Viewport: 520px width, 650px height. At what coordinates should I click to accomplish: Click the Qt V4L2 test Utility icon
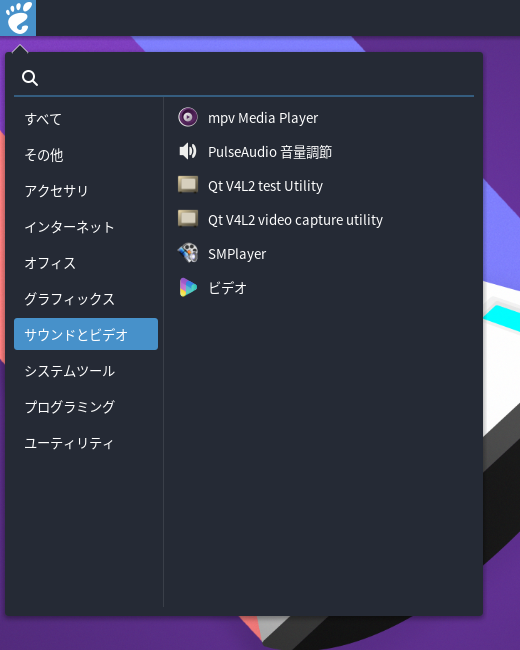pyautogui.click(x=188, y=185)
